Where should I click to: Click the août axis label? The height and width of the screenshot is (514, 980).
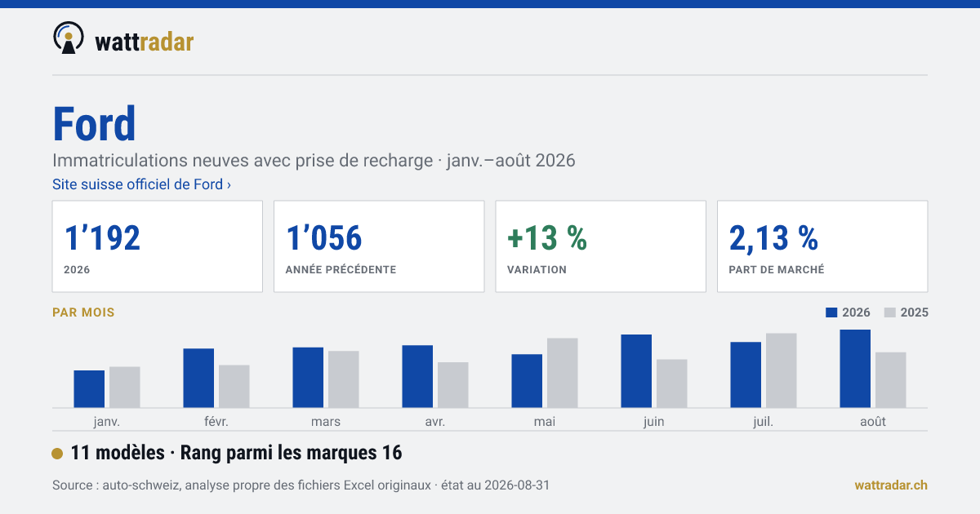click(x=873, y=422)
